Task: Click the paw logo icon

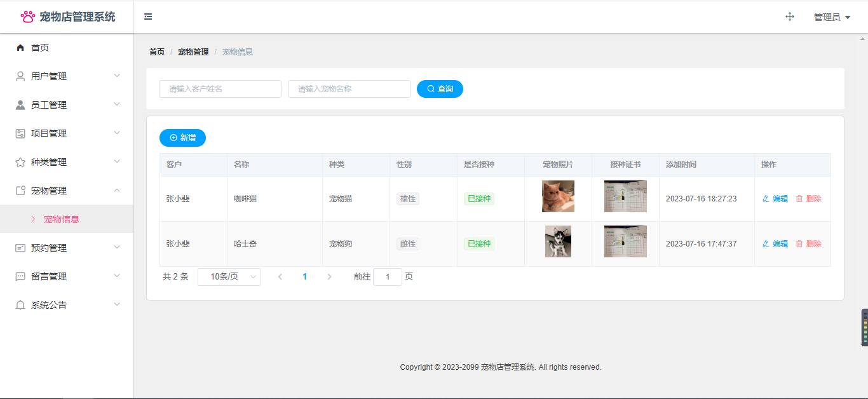Action: [x=28, y=17]
